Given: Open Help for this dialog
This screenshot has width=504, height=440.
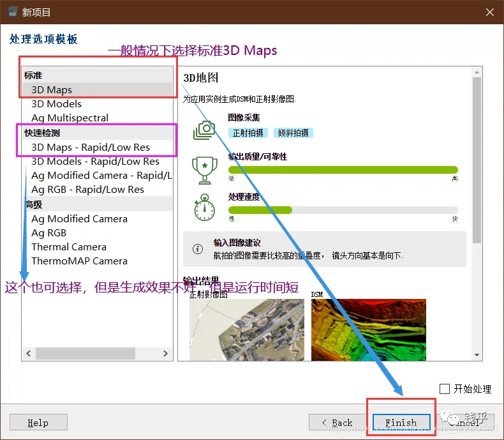Looking at the screenshot, I should (x=38, y=422).
